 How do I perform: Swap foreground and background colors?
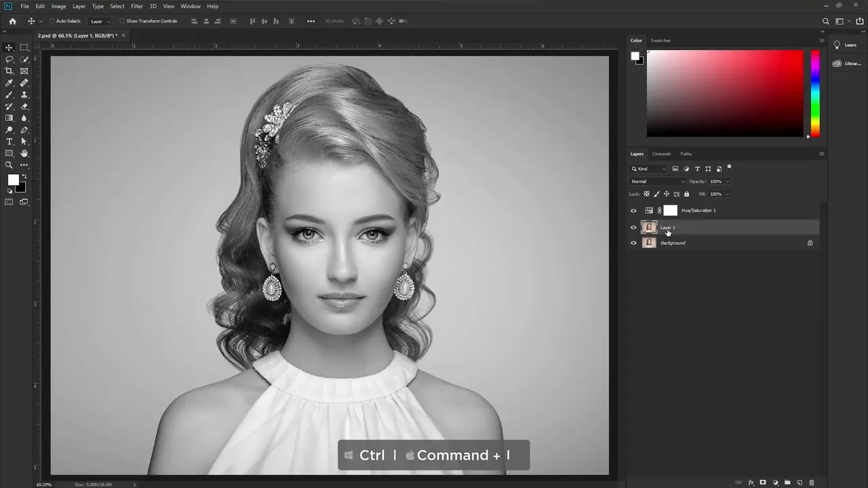tap(24, 176)
